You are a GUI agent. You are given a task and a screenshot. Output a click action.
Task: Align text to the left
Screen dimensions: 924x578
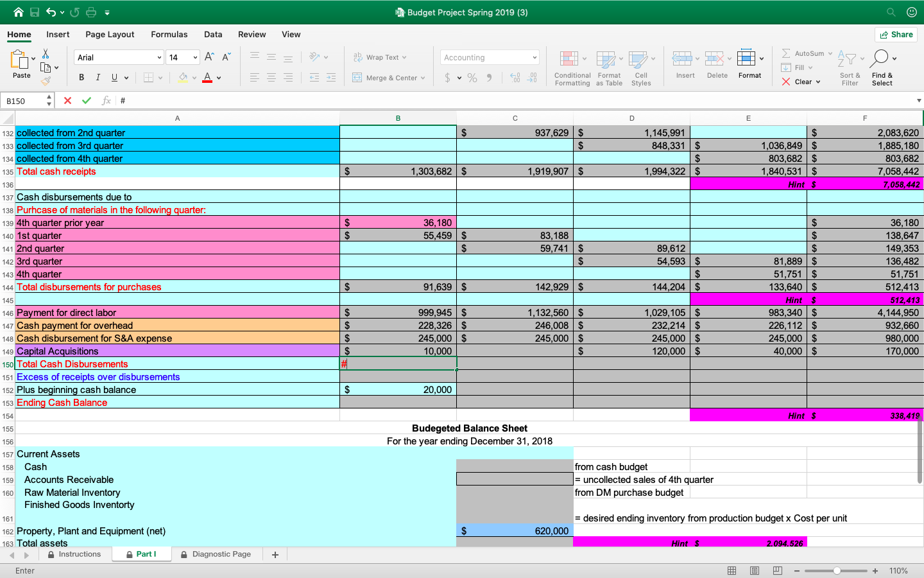(x=255, y=78)
